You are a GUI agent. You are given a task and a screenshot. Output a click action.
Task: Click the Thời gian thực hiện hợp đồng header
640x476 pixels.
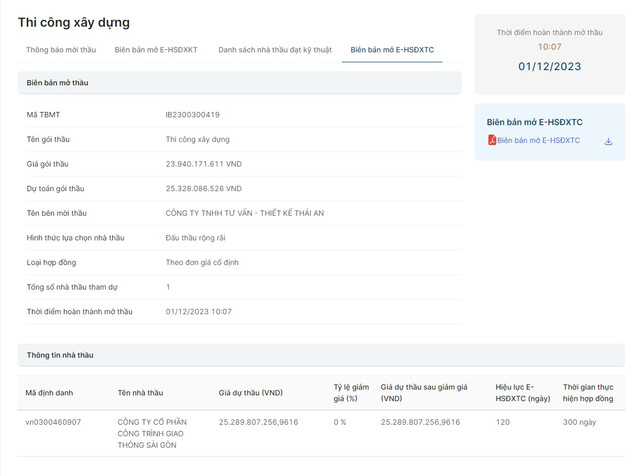(x=598, y=392)
